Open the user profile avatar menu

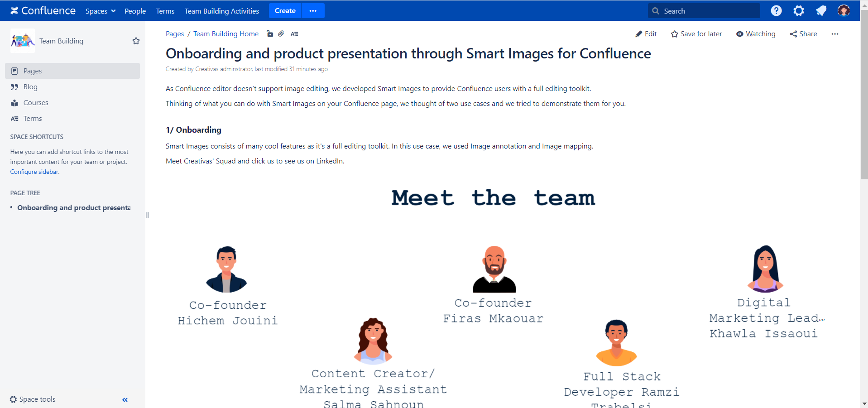tap(844, 11)
